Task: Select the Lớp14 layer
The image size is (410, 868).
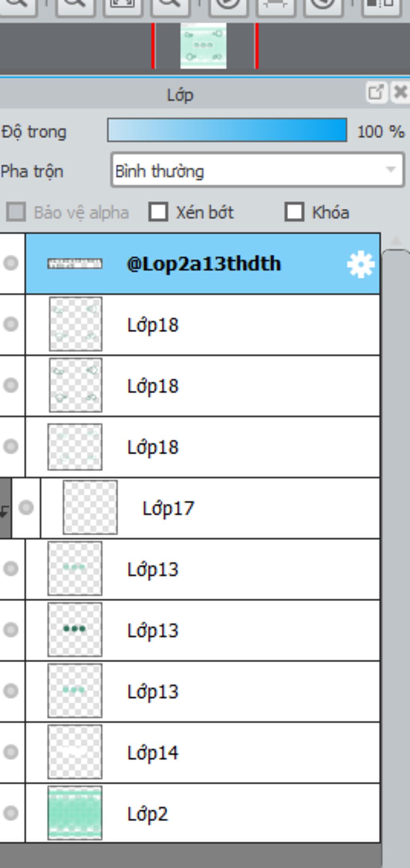Action: 203,752
